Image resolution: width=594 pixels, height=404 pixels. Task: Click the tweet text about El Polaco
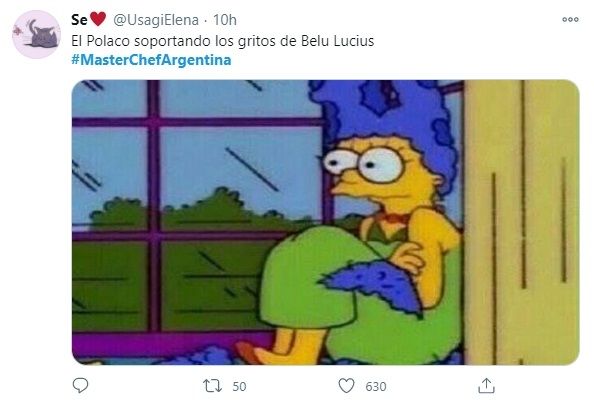[222, 41]
